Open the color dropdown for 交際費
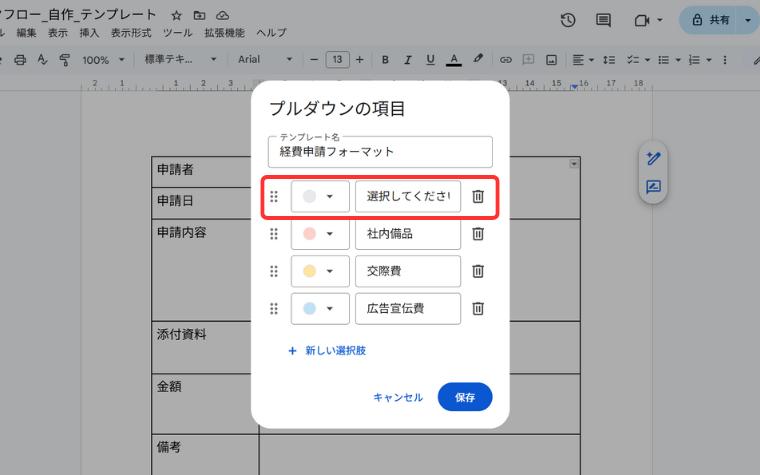The height and width of the screenshot is (475, 760). (x=320, y=271)
